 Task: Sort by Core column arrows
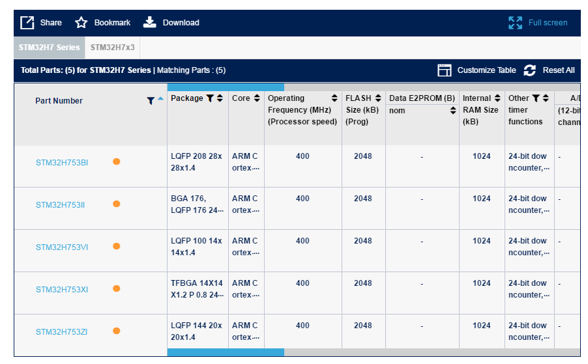257,98
